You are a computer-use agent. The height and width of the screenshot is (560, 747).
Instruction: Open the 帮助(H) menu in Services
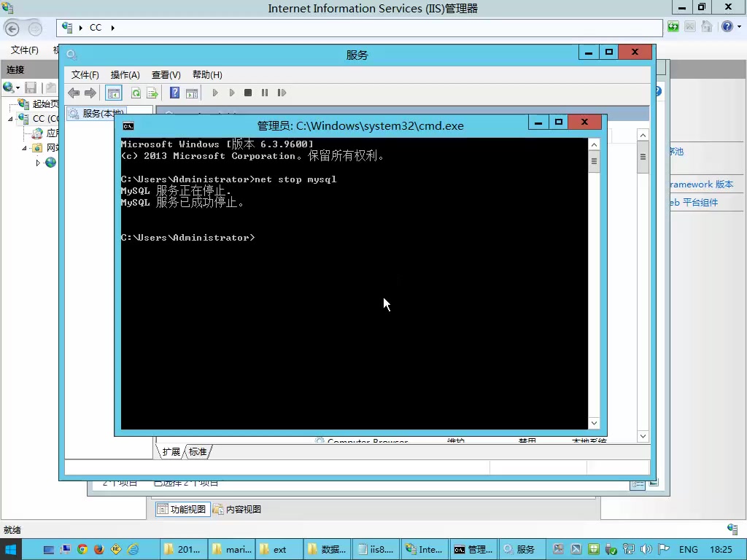point(207,75)
